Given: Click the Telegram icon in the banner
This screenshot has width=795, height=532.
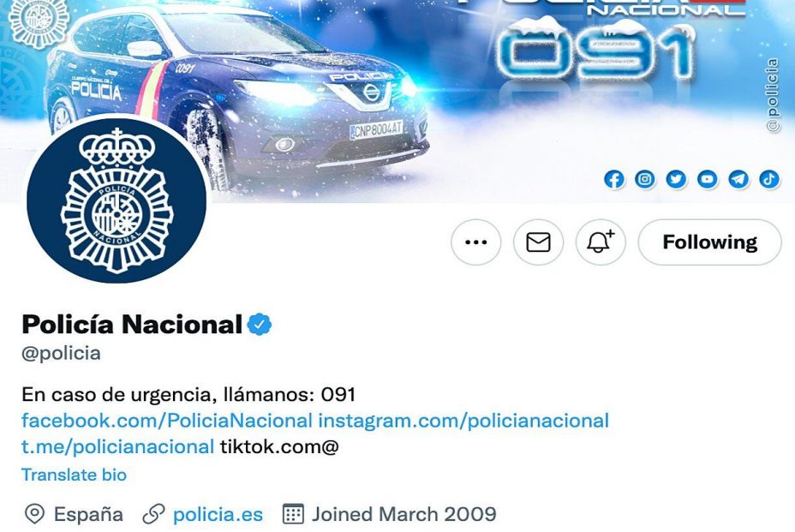Looking at the screenshot, I should [738, 179].
